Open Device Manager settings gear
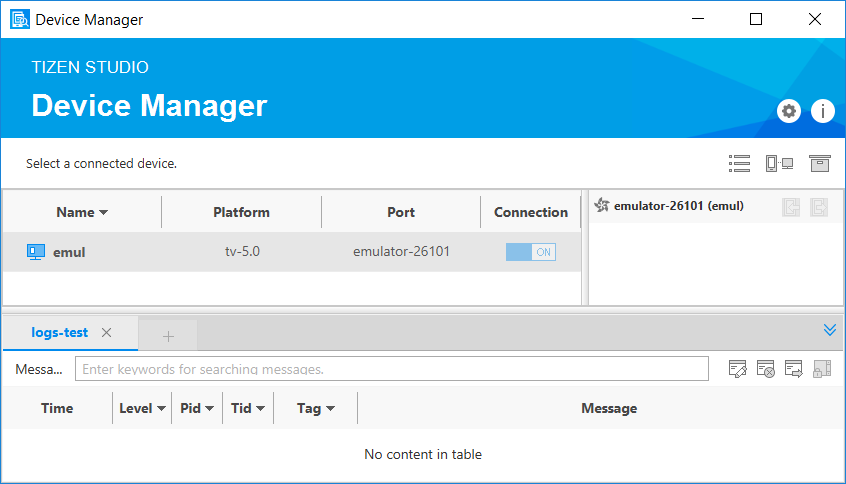The height and width of the screenshot is (484, 846). click(789, 111)
